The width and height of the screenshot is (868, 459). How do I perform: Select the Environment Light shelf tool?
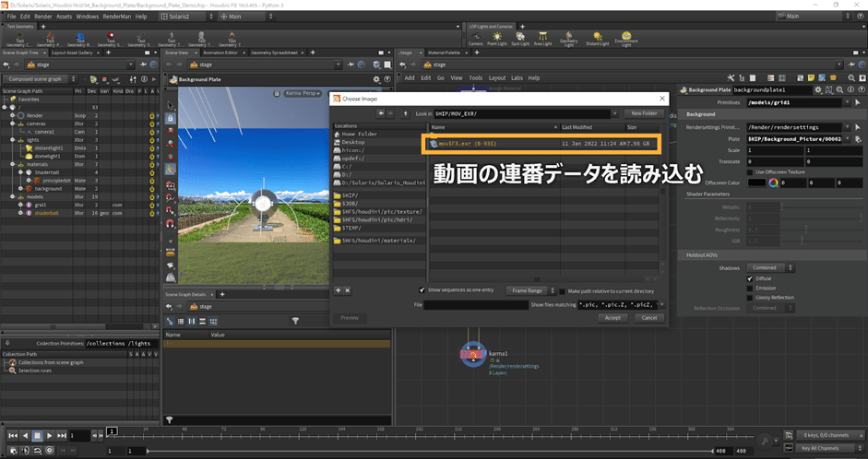pyautogui.click(x=626, y=37)
